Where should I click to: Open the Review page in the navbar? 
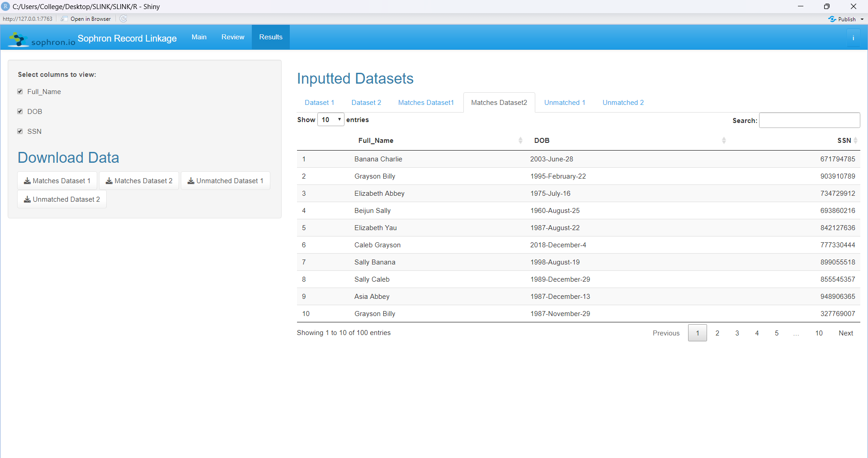232,37
